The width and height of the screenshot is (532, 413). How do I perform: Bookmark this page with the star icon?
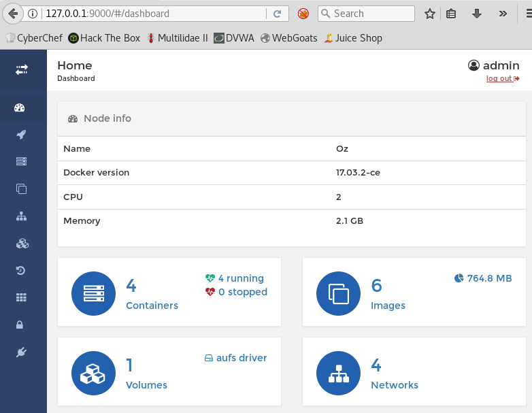[x=429, y=14]
